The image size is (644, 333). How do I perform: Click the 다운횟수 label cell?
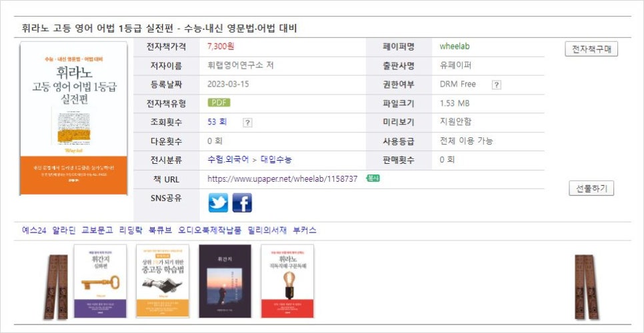pos(167,141)
